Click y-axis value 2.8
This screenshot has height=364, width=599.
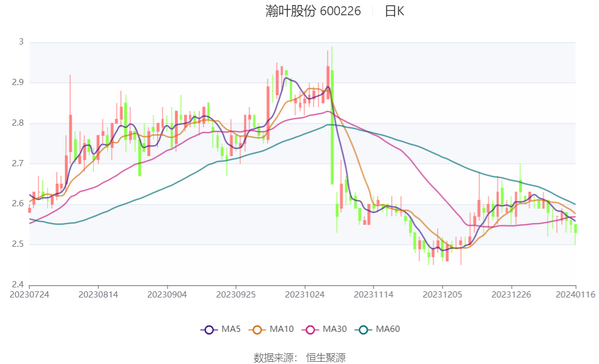[x=17, y=123]
